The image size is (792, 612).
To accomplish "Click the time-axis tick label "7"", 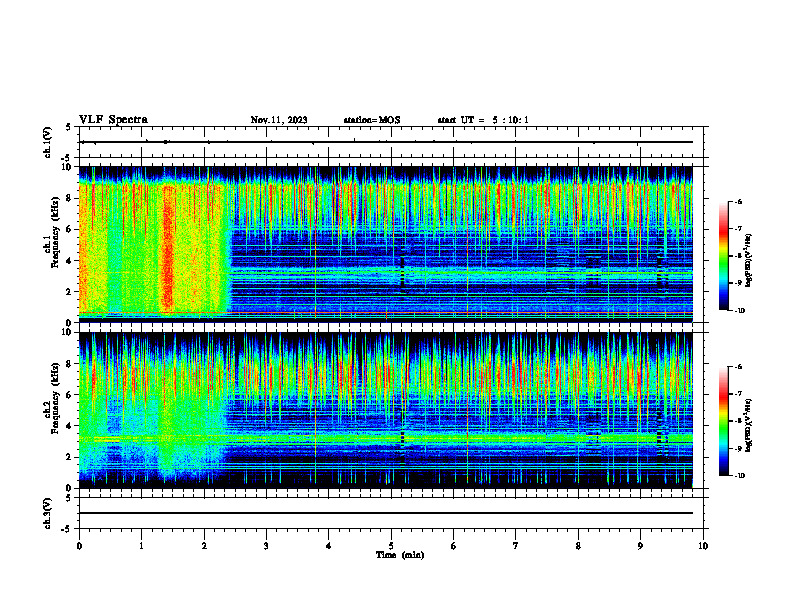I will (x=516, y=546).
